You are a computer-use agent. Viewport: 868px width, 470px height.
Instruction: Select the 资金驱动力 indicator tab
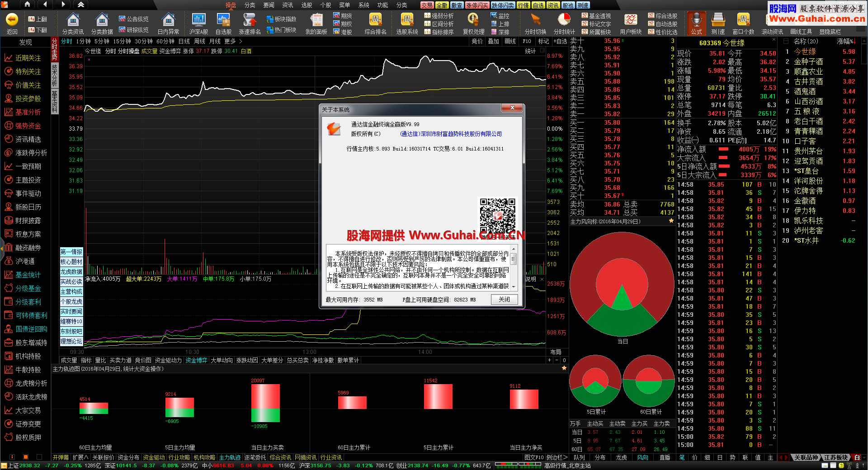click(x=168, y=360)
